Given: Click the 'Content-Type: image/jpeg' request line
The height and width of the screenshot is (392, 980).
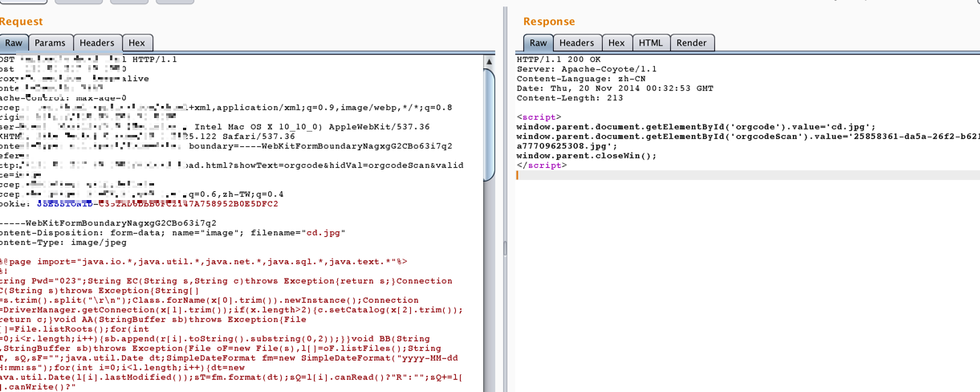Looking at the screenshot, I should click(x=63, y=243).
